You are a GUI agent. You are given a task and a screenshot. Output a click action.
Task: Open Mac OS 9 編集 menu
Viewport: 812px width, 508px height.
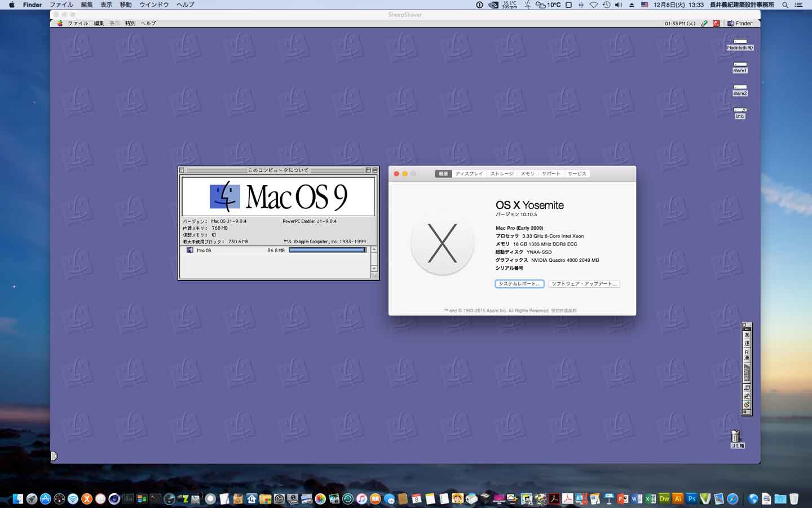[x=99, y=23]
